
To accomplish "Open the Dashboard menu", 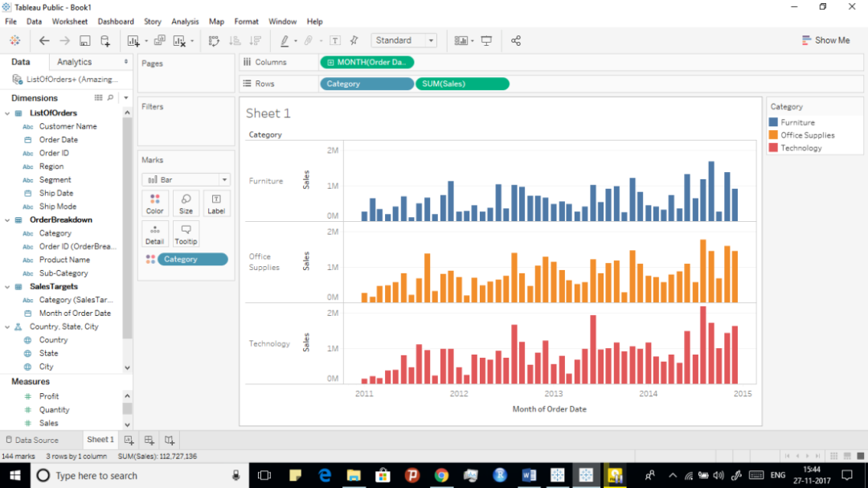I will [116, 22].
